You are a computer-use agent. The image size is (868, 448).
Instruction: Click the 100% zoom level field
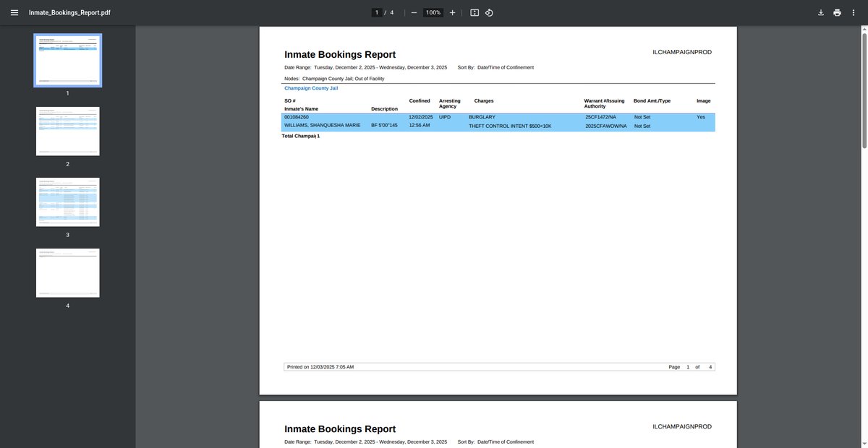tap(433, 13)
